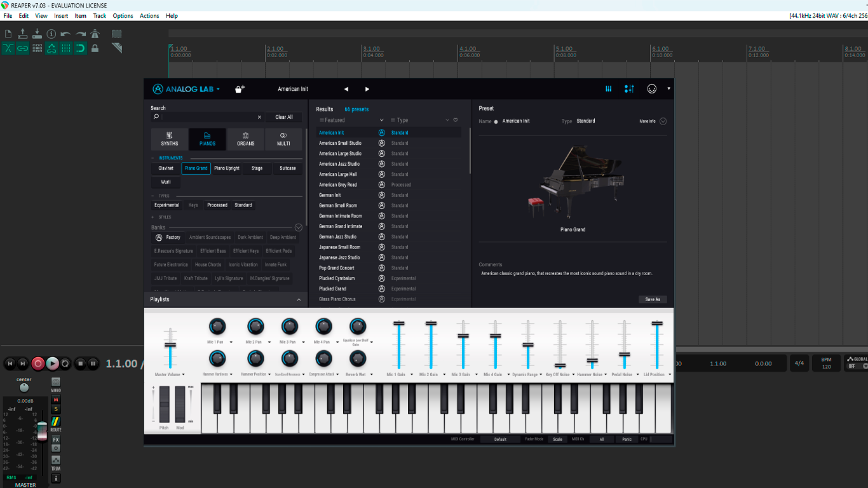Go to next preset arrow
The width and height of the screenshot is (868, 488).
pos(367,89)
